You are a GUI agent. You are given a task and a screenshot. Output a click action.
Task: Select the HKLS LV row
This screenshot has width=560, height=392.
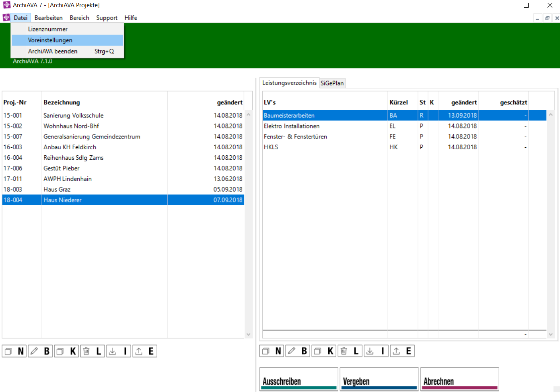404,147
